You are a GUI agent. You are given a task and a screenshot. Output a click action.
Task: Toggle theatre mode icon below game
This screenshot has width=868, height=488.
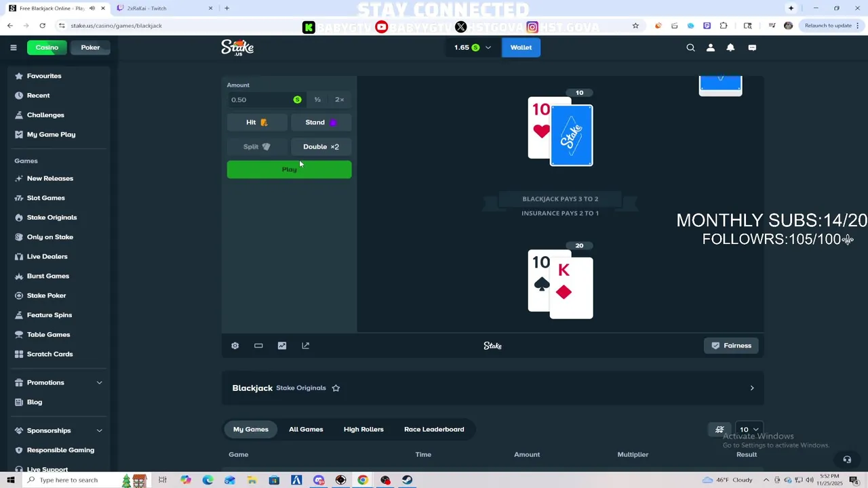[258, 346]
